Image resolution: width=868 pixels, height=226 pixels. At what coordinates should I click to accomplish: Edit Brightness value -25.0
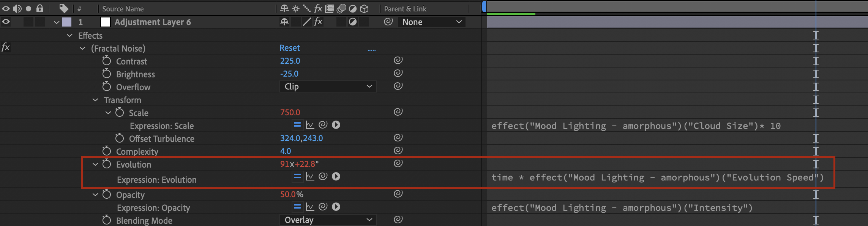point(289,74)
